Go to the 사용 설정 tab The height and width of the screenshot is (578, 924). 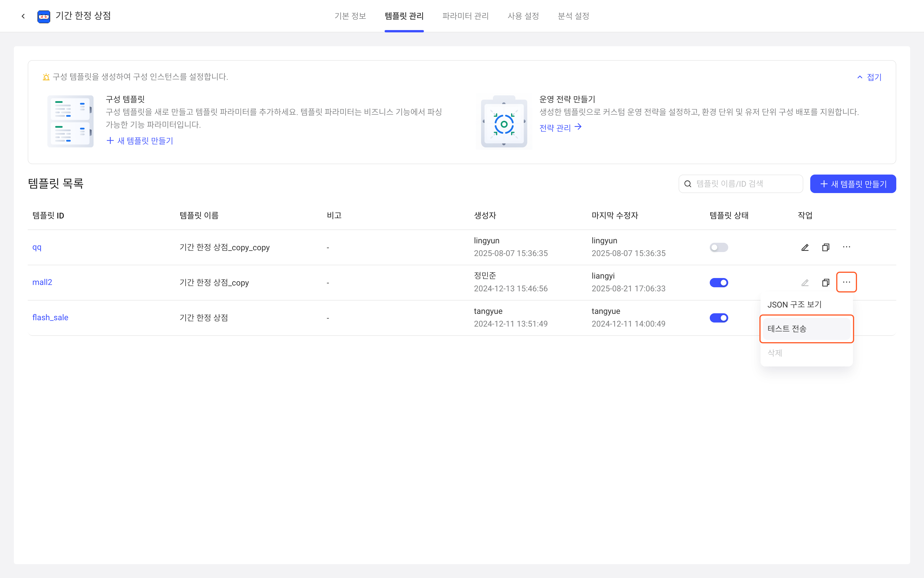[523, 16]
